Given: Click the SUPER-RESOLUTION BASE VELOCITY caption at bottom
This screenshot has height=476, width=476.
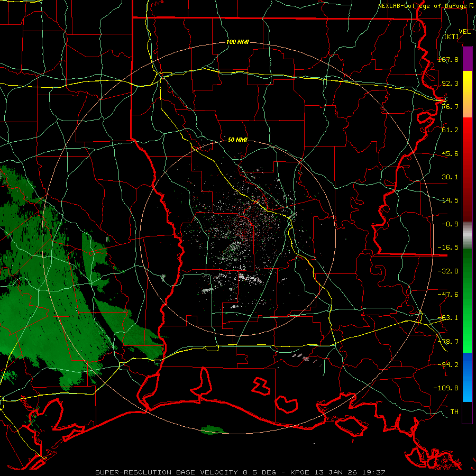Looking at the screenshot, I should [x=240, y=472].
